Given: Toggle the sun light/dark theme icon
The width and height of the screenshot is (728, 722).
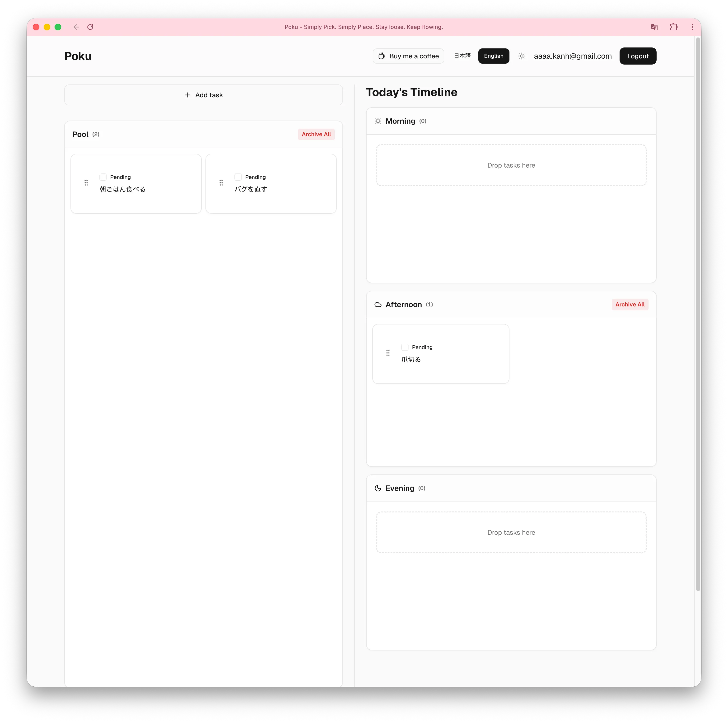Looking at the screenshot, I should point(522,56).
